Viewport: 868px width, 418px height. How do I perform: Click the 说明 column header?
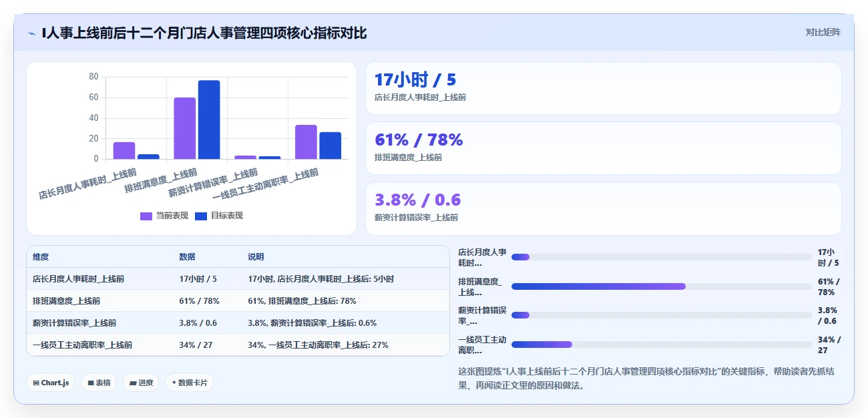[256, 257]
